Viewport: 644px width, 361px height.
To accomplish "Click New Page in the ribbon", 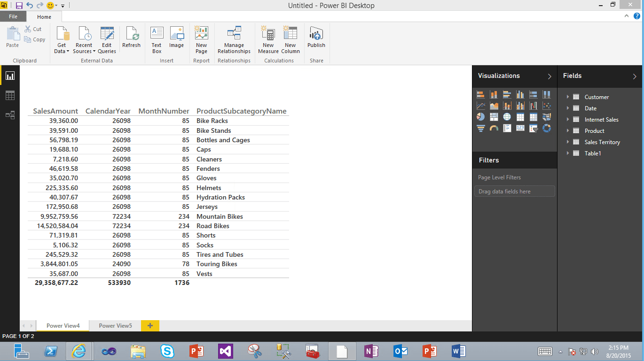I will [x=201, y=40].
